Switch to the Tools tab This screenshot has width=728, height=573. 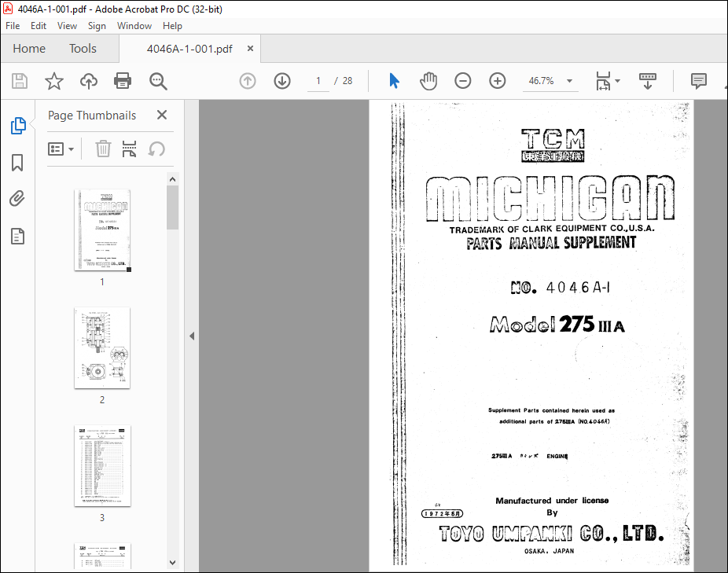pyautogui.click(x=83, y=48)
